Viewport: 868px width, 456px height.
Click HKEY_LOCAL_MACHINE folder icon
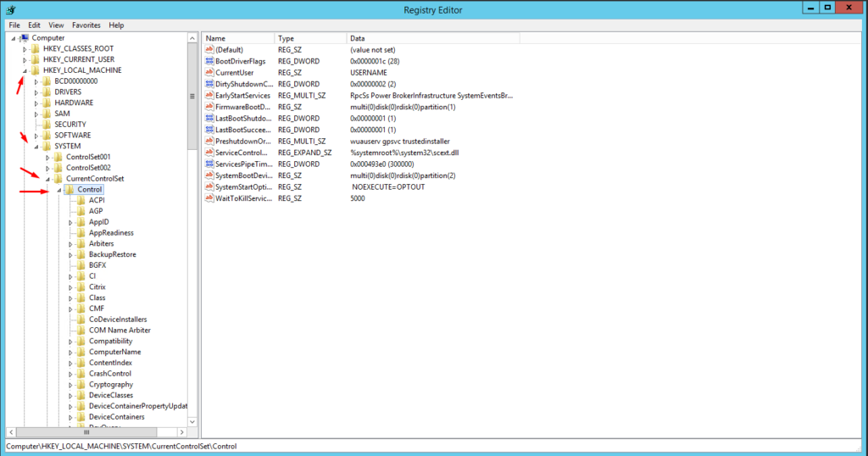(x=36, y=70)
